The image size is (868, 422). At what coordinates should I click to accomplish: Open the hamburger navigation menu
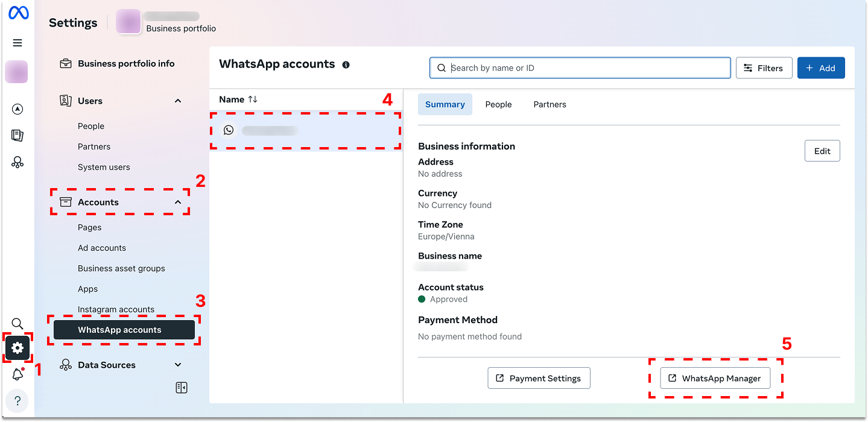point(17,43)
